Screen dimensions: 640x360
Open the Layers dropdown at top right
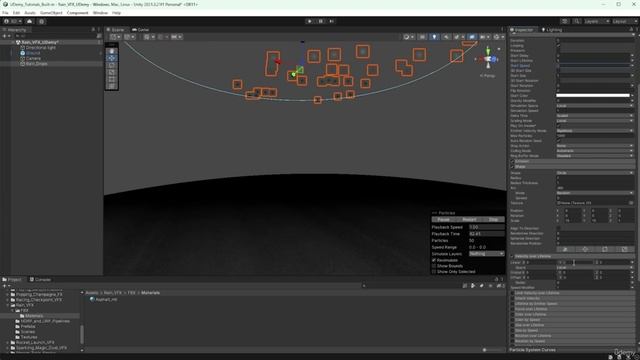pyautogui.click(x=597, y=21)
